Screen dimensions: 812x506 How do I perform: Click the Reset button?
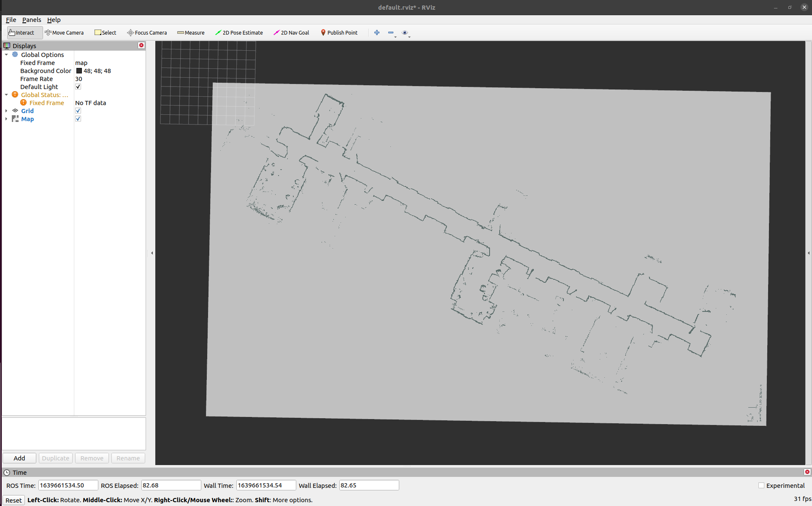[x=14, y=500]
